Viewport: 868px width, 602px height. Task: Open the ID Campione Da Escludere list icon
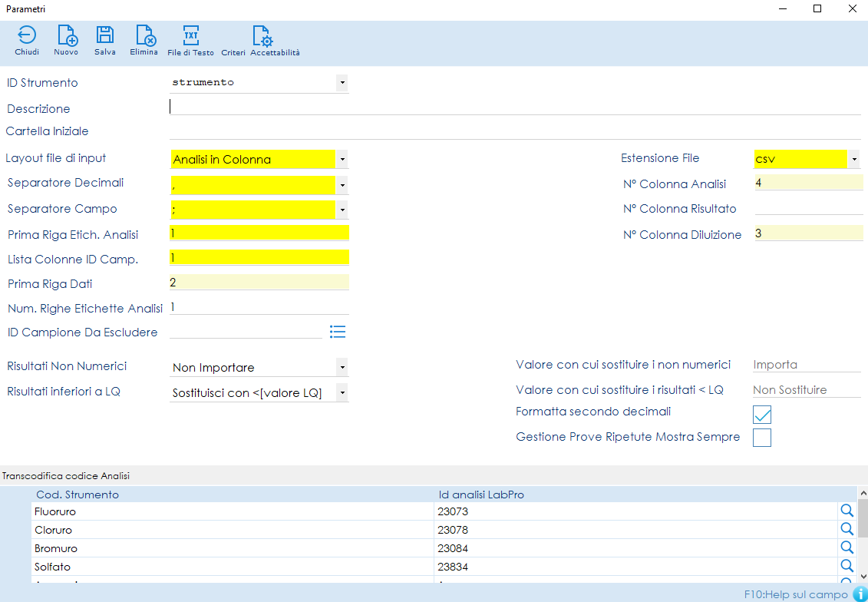tap(338, 332)
